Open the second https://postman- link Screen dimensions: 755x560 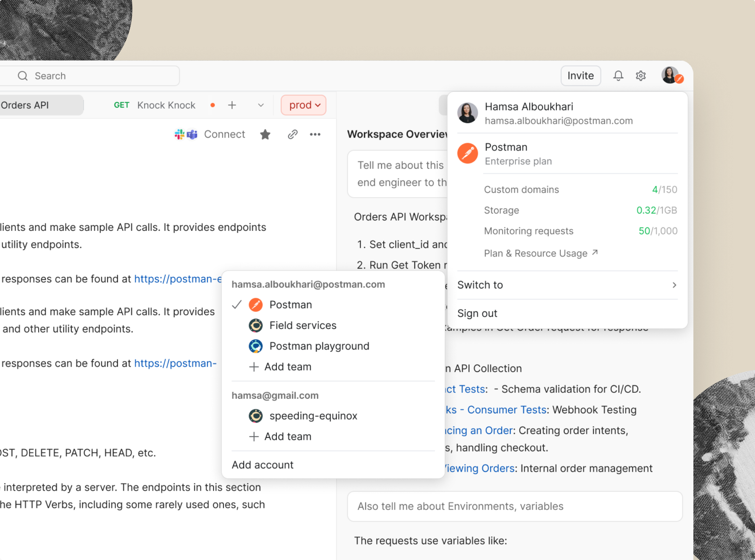pyautogui.click(x=175, y=363)
